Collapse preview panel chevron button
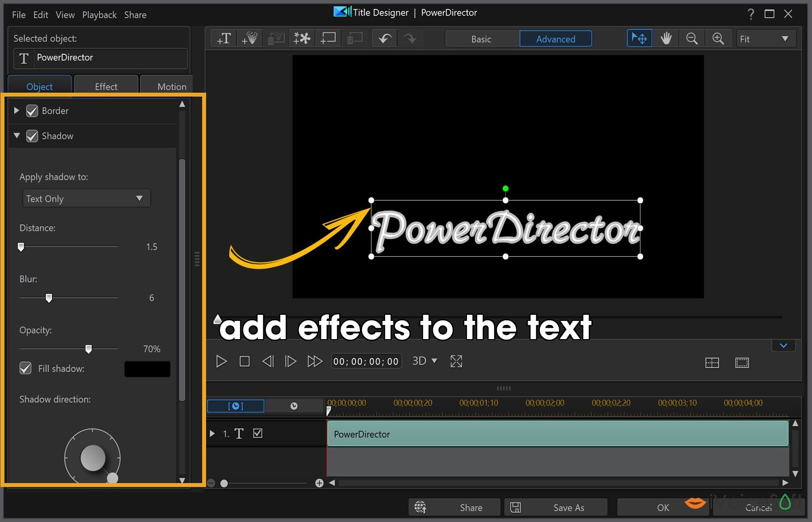Image resolution: width=812 pixels, height=522 pixels. 783,346
